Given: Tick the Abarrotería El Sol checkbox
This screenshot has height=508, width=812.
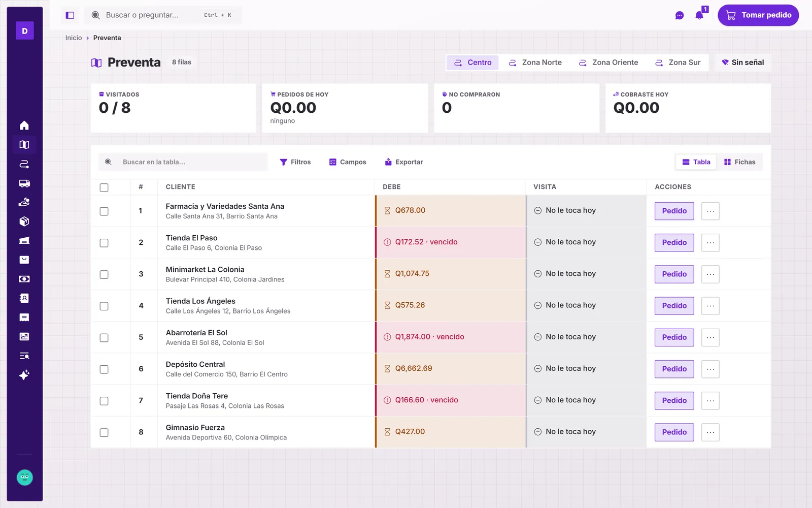Looking at the screenshot, I should point(104,338).
